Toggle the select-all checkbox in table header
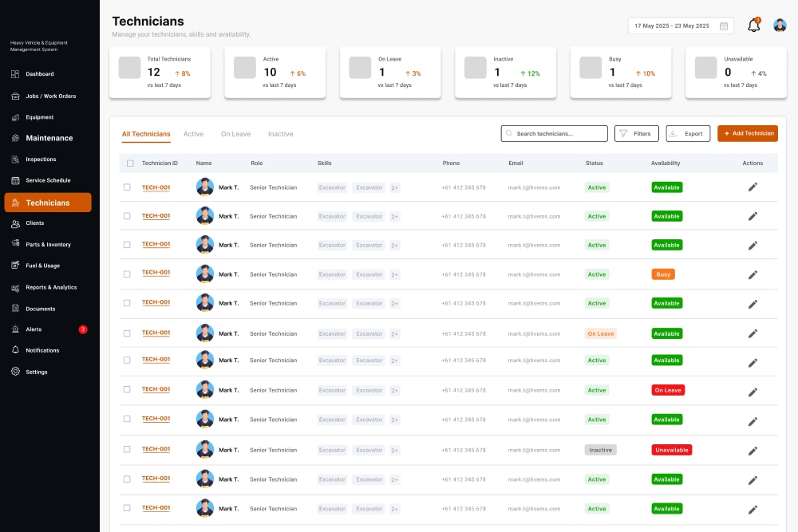This screenshot has height=532, width=798. coord(130,164)
